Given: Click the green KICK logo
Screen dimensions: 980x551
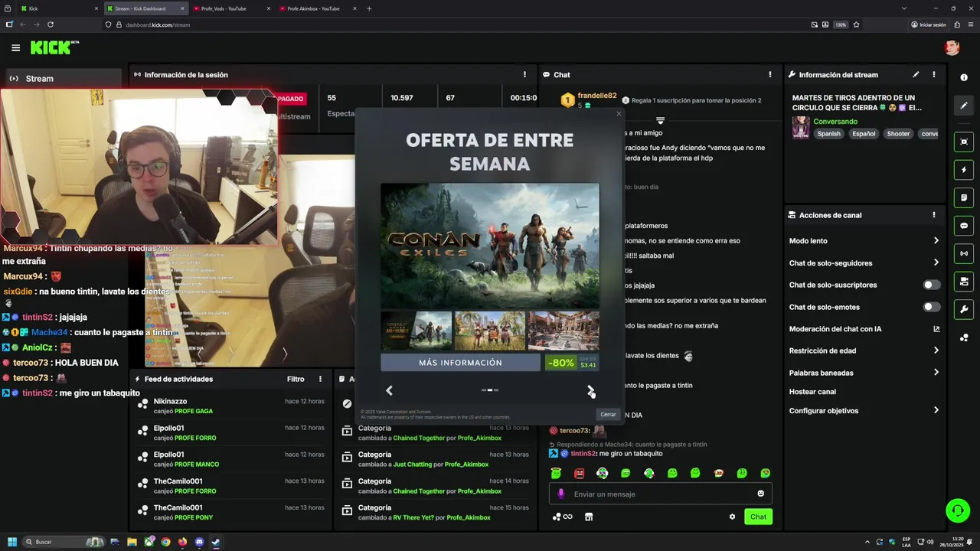Looking at the screenshot, I should (54, 47).
